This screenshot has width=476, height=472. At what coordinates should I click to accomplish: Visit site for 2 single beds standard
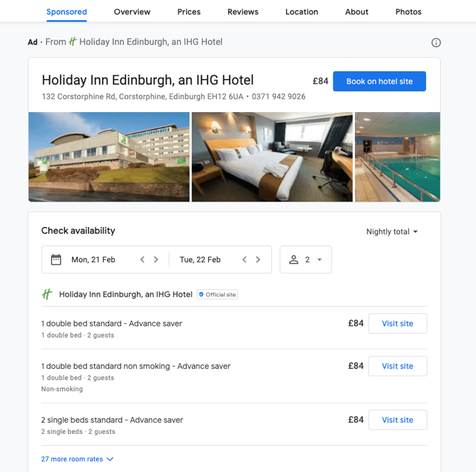[397, 419]
